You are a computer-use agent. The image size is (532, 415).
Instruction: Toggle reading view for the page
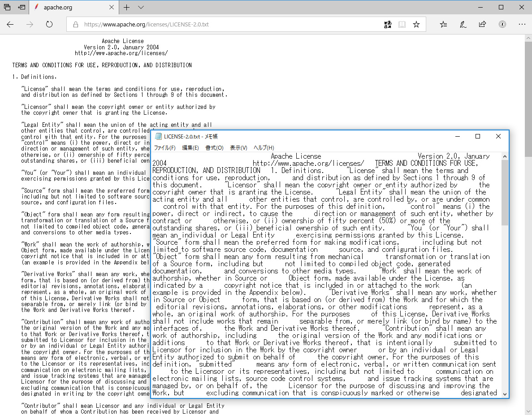(402, 25)
